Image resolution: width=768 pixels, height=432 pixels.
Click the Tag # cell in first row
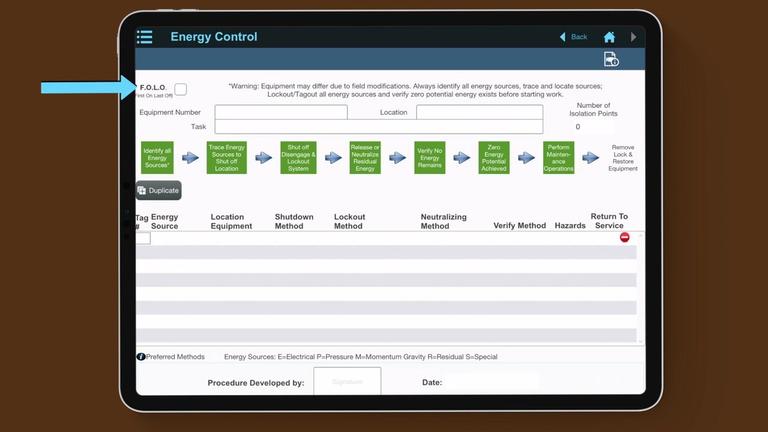[x=143, y=239]
